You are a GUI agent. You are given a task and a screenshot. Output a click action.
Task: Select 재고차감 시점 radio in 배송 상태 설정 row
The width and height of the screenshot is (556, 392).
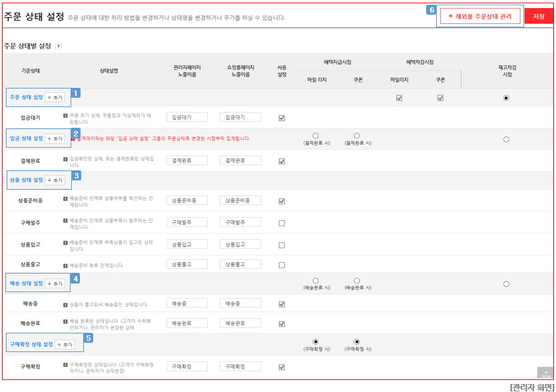[506, 284]
